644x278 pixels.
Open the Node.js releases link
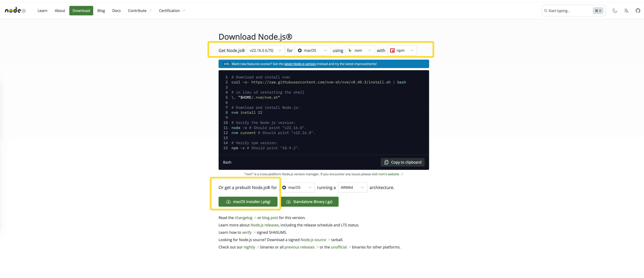point(264,225)
